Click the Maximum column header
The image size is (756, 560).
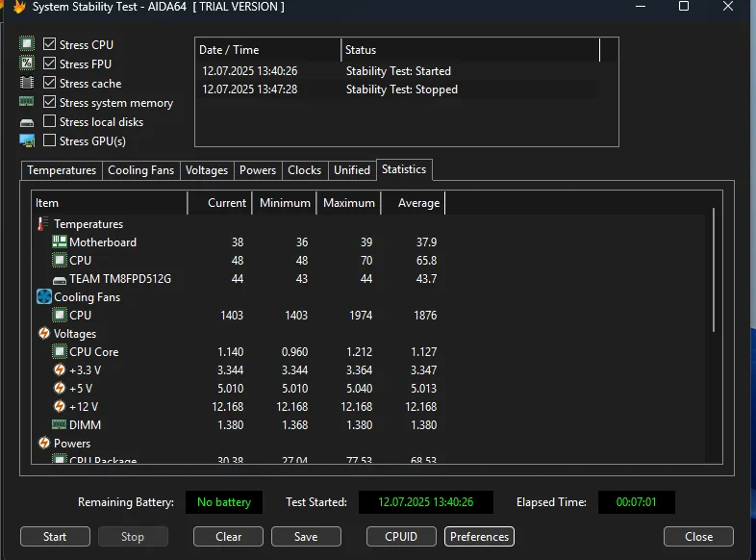tap(348, 203)
